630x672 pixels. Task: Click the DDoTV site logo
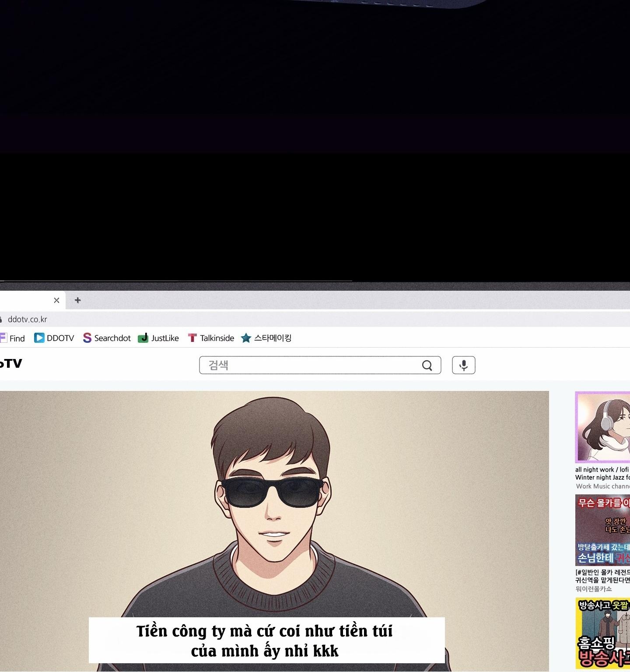10,363
